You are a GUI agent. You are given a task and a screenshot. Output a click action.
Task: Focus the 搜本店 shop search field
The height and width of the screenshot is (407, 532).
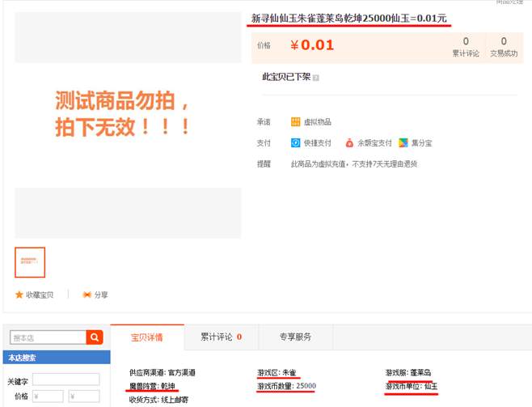[x=49, y=337]
